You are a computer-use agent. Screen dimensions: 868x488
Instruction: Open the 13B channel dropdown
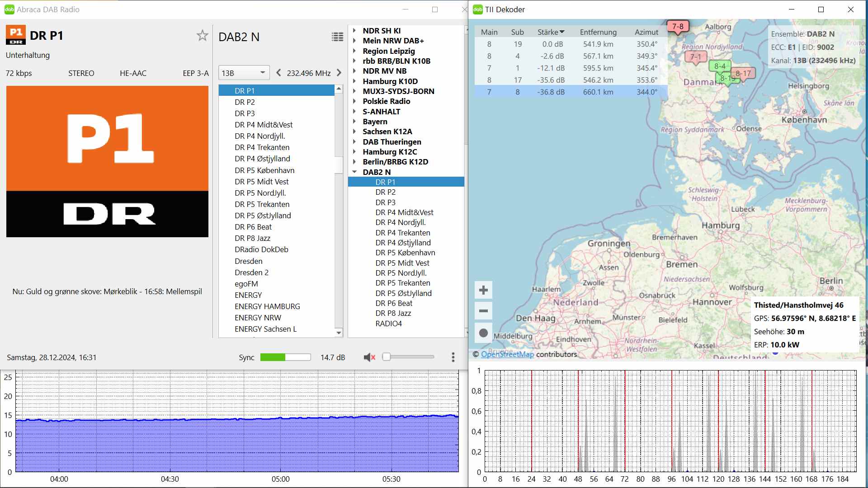[x=244, y=73]
